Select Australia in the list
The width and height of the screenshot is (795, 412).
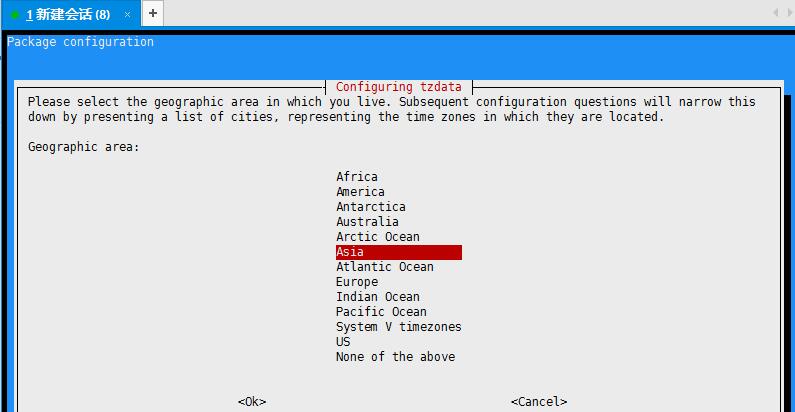[367, 222]
